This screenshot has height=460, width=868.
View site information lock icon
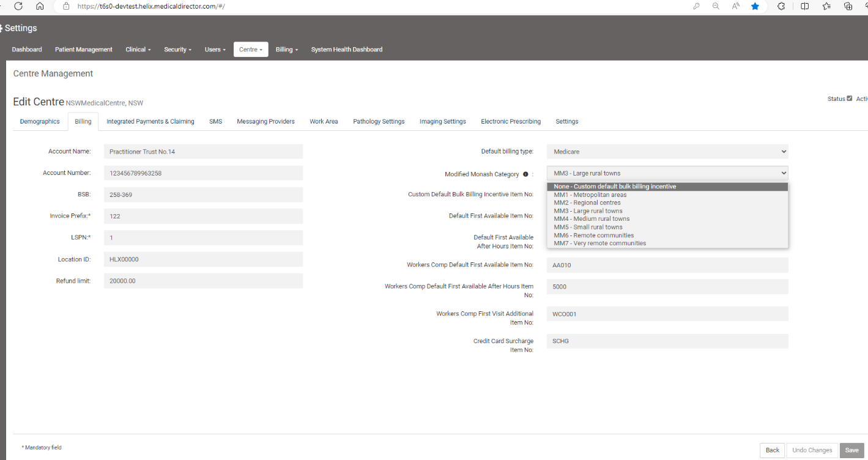(x=65, y=6)
